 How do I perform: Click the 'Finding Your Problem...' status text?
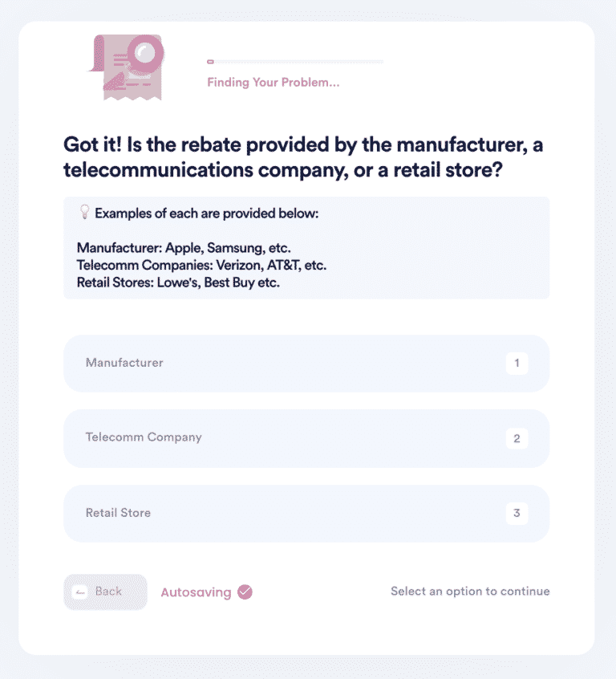pyautogui.click(x=273, y=82)
